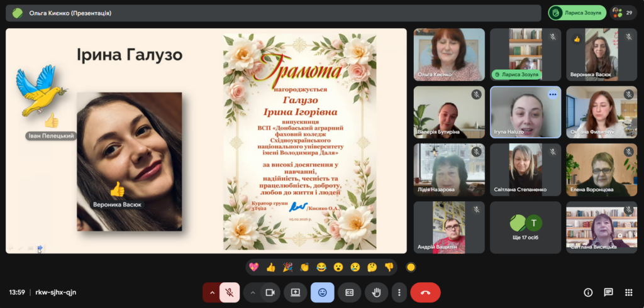The width and height of the screenshot is (644, 308).
Task: Open the participants list showing 29
Action: [623, 13]
